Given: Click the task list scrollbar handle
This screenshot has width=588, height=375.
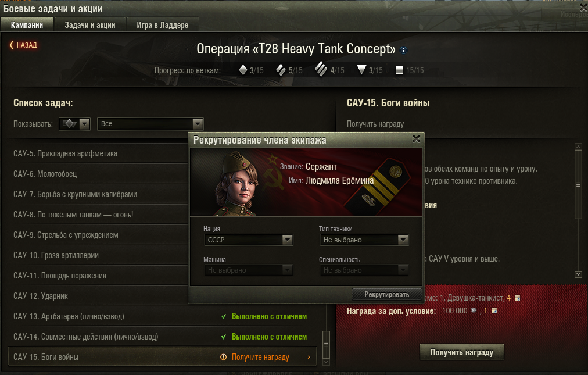Looking at the screenshot, I should pos(327,345).
